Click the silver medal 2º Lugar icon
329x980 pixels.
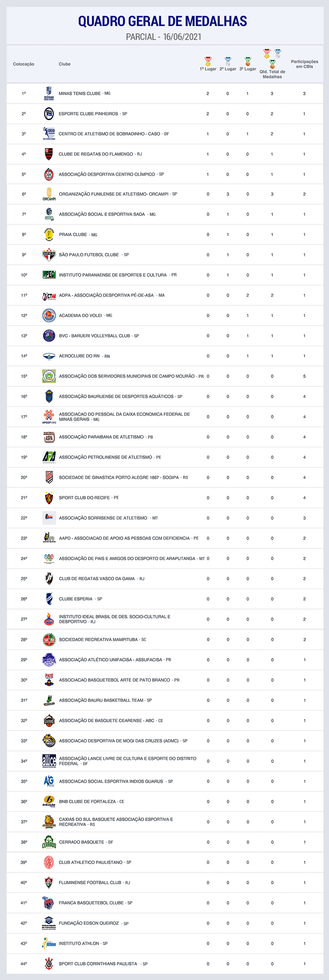(x=228, y=61)
